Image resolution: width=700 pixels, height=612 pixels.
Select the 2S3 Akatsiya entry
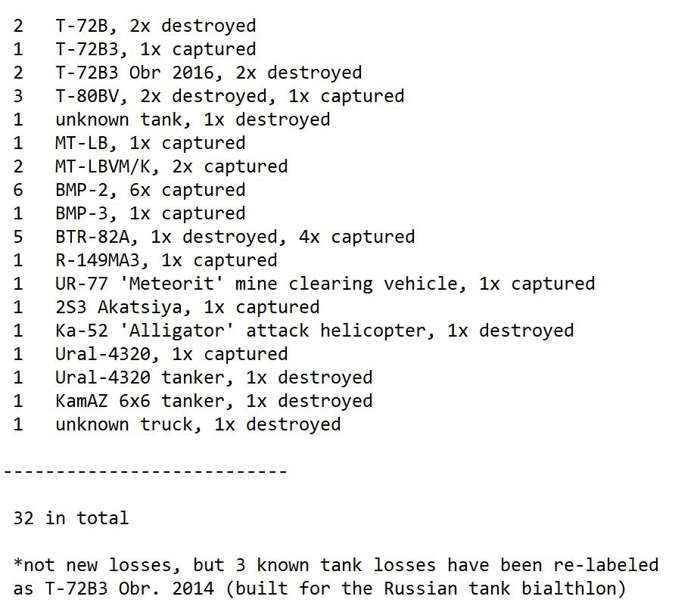187,307
